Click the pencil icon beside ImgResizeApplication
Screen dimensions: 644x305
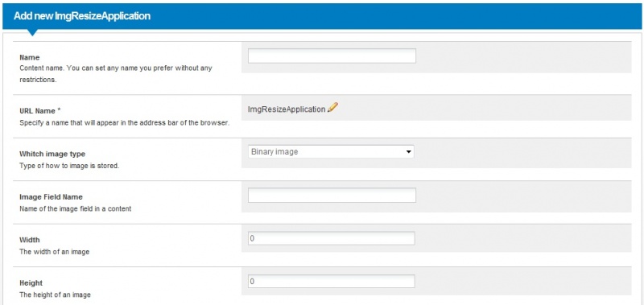point(333,108)
